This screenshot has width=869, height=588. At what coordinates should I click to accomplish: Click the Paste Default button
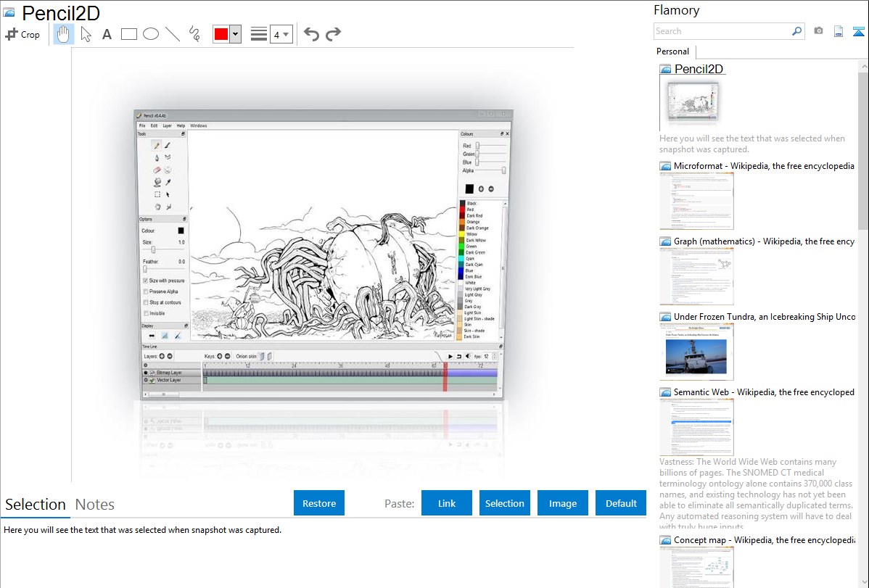pyautogui.click(x=621, y=503)
